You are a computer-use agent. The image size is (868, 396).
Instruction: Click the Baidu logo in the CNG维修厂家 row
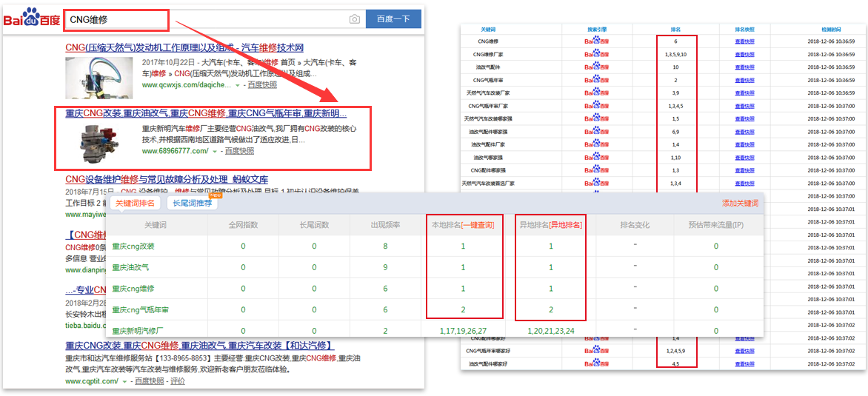click(x=597, y=54)
